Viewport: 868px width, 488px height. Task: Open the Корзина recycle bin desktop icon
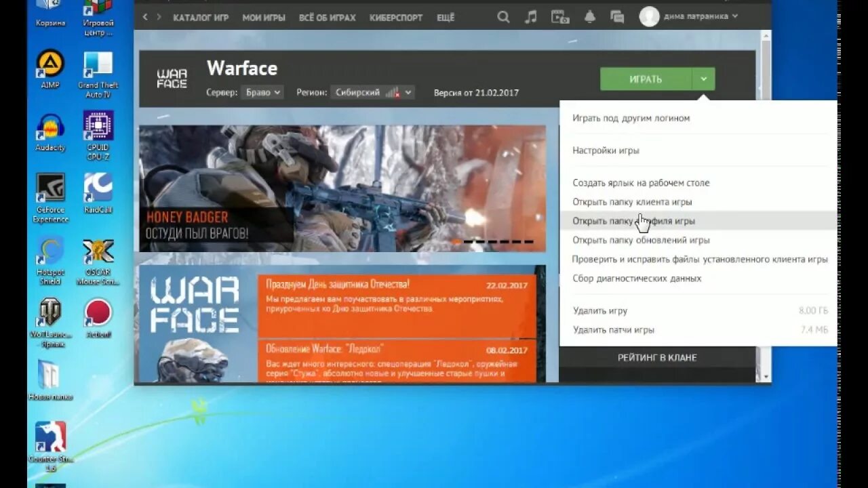point(50,12)
